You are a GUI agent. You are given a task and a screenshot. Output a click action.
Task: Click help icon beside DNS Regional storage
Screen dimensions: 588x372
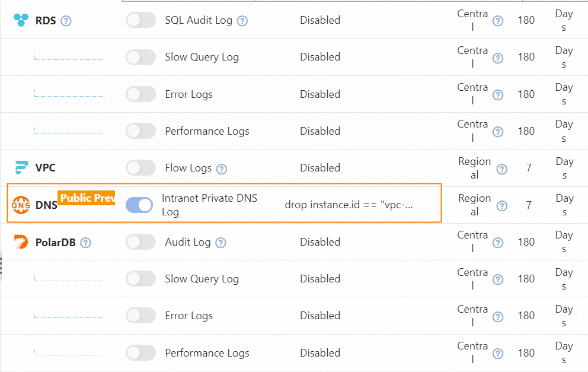[502, 206]
